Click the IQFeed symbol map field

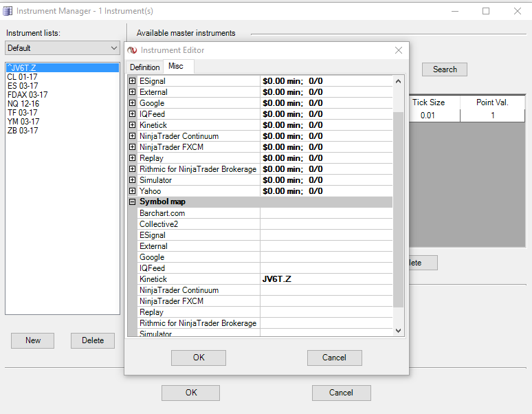pyautogui.click(x=326, y=268)
